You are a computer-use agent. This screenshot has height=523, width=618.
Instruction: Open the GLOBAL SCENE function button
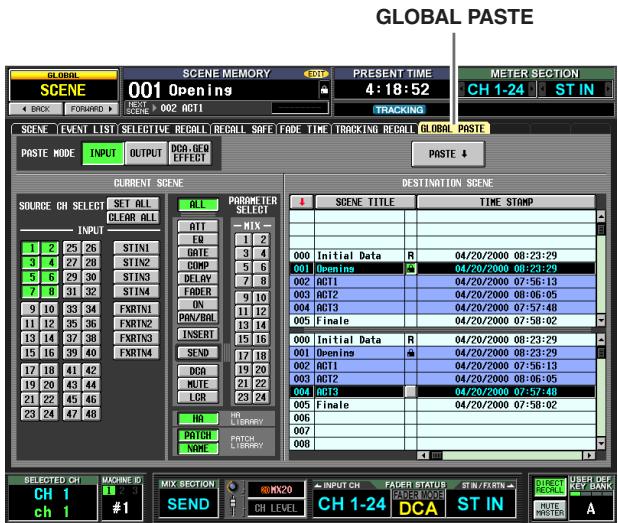click(63, 86)
